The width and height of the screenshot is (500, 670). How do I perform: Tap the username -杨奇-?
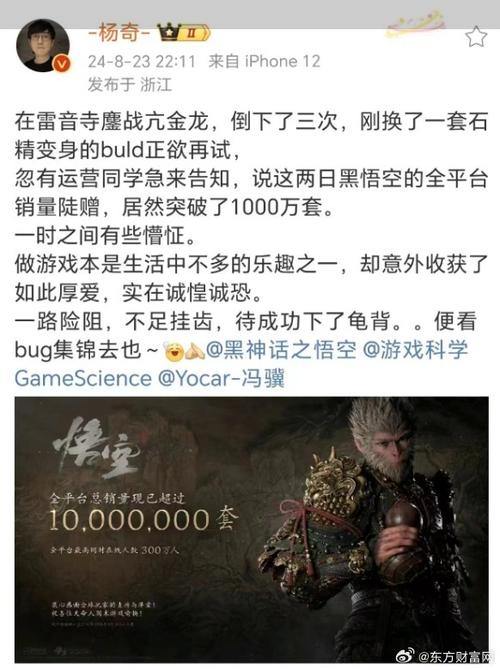(x=120, y=32)
